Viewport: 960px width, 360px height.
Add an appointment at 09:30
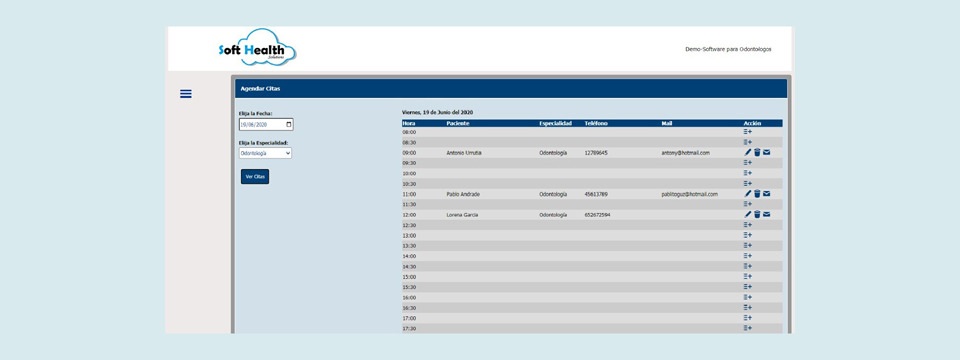click(x=748, y=163)
